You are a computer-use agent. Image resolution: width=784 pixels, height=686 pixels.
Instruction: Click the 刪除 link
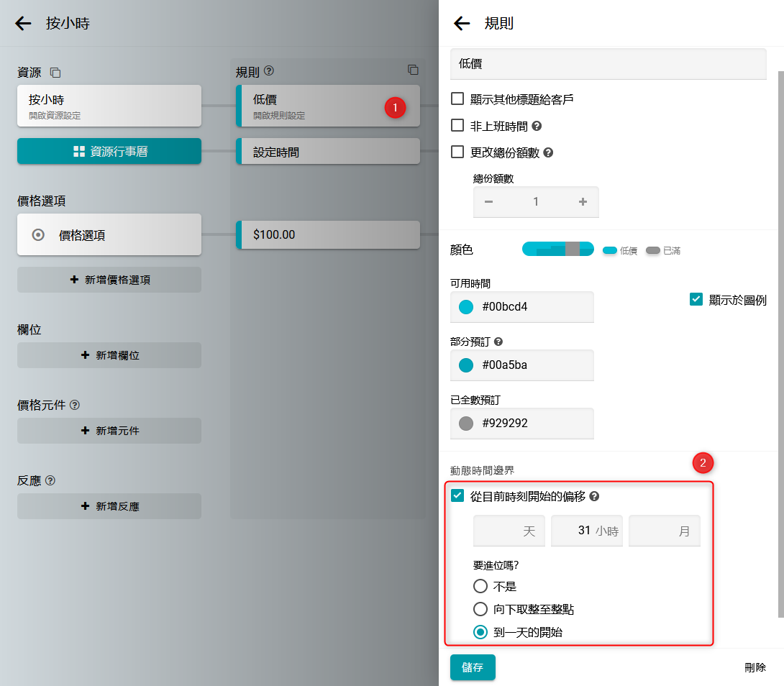click(755, 667)
